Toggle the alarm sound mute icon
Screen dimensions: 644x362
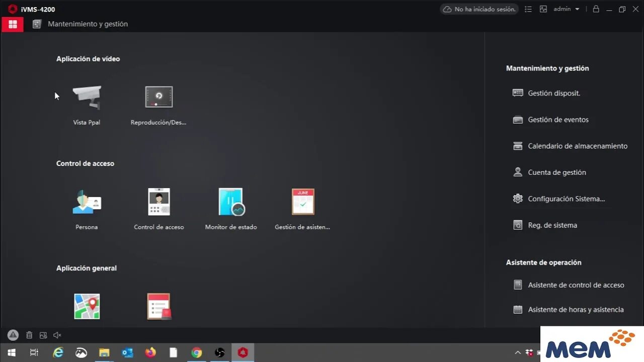tap(57, 335)
